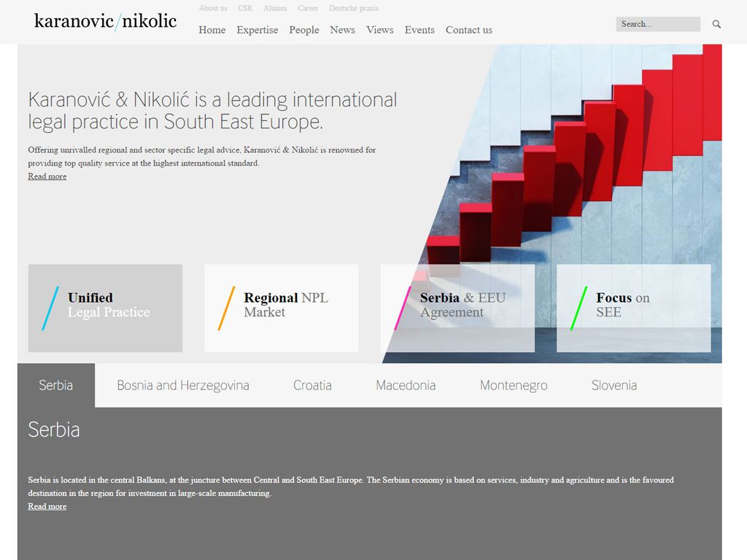Viewport: 747px width, 560px height.
Task: Switch to the Serbia tab
Action: point(56,385)
